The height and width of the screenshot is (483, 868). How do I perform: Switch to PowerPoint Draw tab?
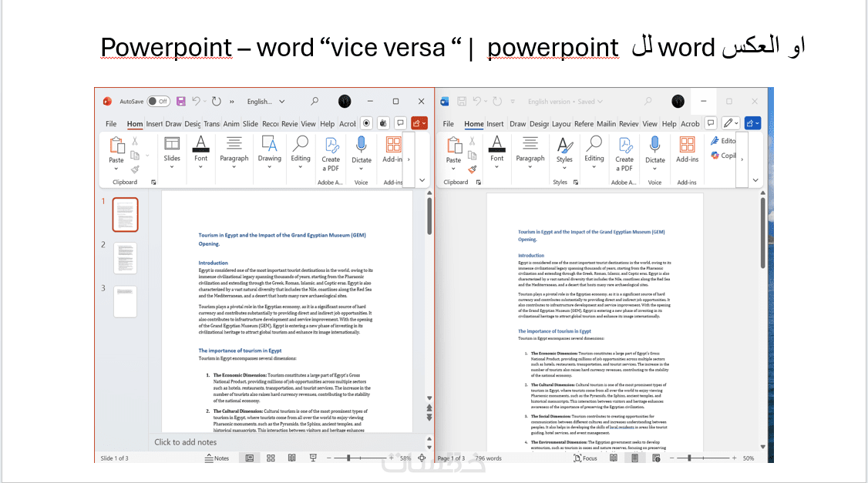coord(173,124)
